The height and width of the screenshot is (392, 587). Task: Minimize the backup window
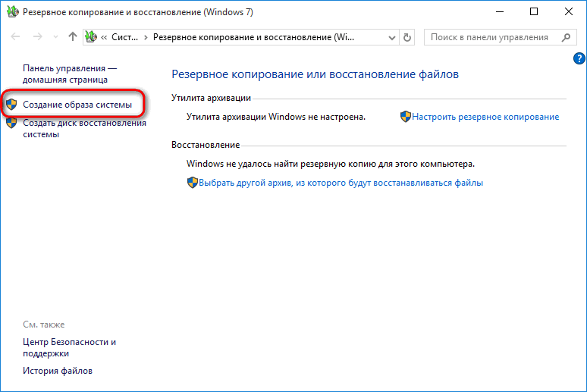click(499, 11)
